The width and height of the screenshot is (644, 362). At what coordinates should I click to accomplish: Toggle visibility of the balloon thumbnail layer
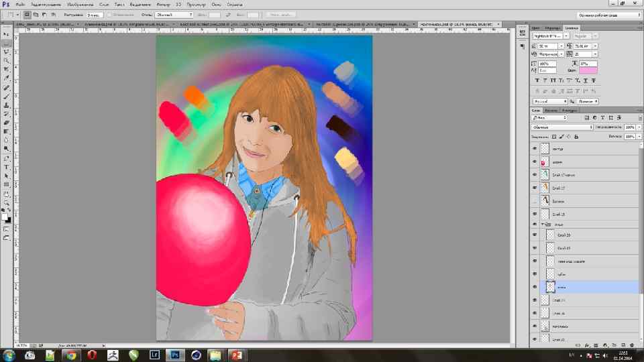[535, 162]
